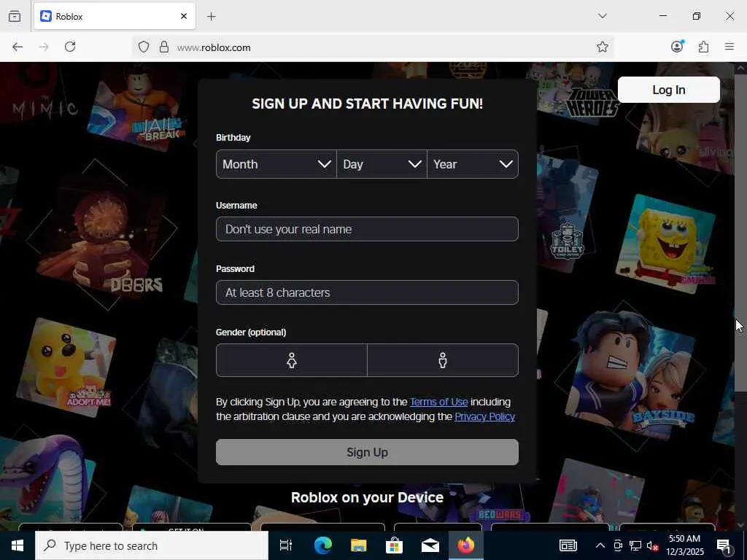
Task: Open the Firefox account icon
Action: point(678,46)
